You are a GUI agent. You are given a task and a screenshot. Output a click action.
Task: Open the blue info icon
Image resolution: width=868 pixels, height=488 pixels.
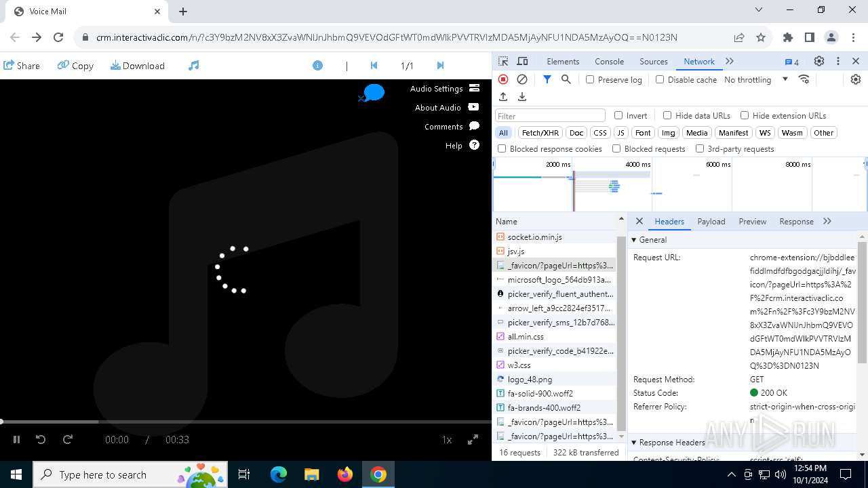coord(317,66)
